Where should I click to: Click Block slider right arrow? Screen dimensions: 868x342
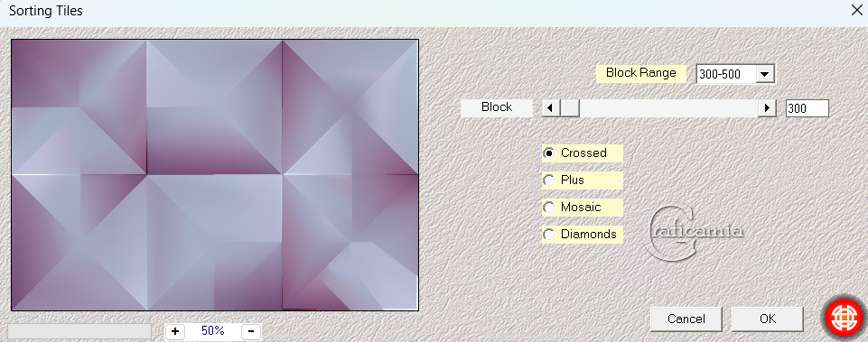(x=767, y=108)
